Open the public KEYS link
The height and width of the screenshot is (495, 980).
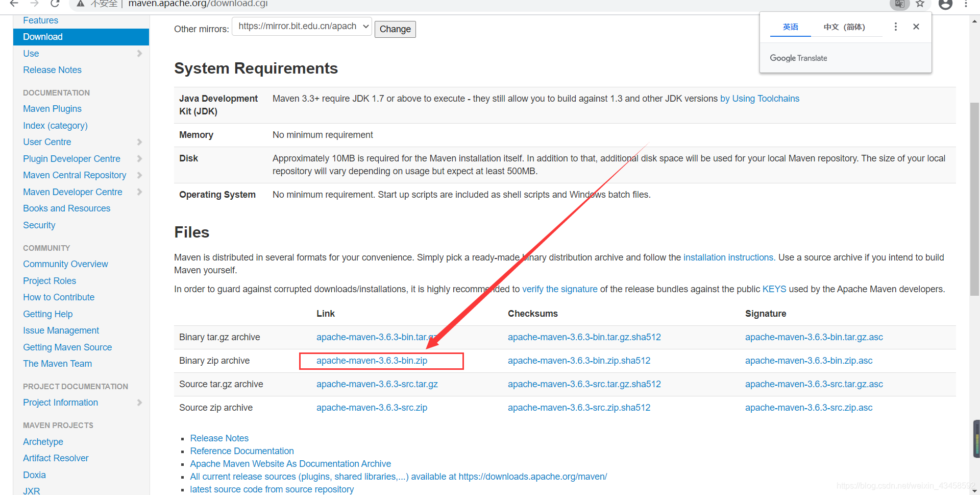tap(774, 289)
